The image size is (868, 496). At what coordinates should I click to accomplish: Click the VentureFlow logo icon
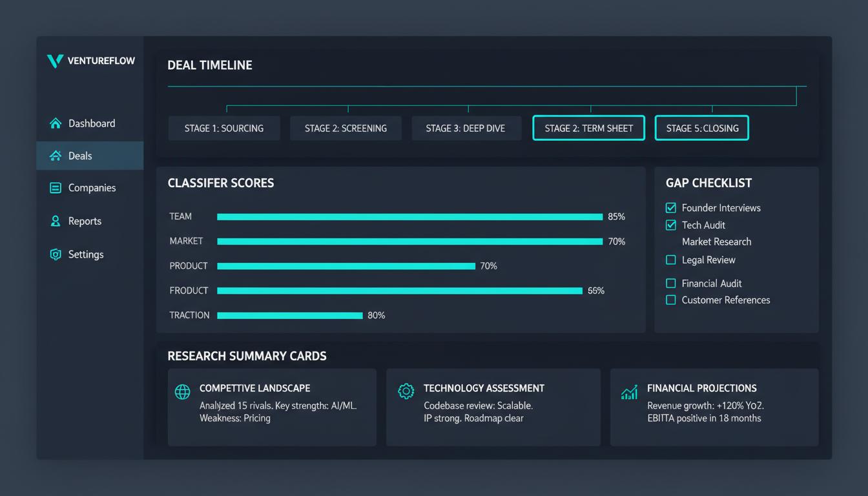pyautogui.click(x=55, y=61)
